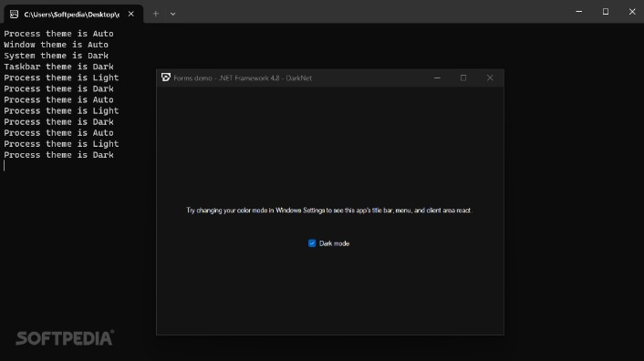Minimize the terminal window
Screen dimensions: 644x361
tap(579, 12)
